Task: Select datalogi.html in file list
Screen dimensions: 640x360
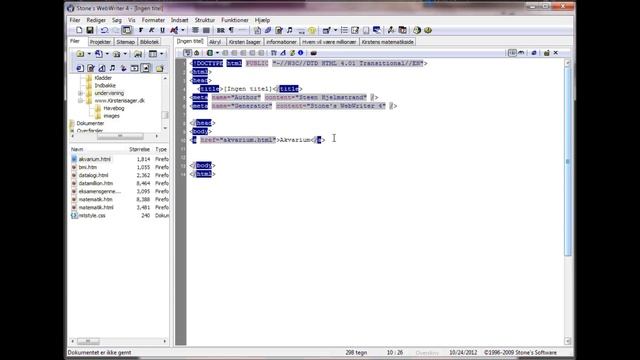Action: [93, 175]
